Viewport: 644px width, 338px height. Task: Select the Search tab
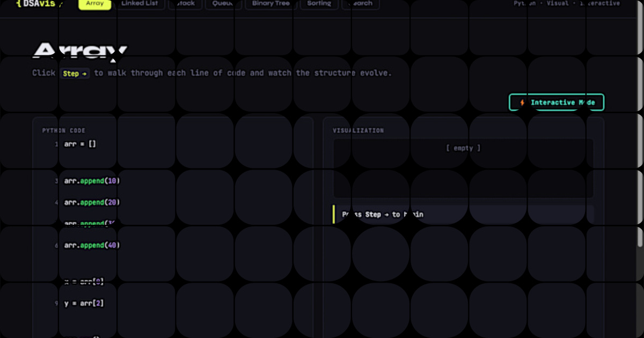(361, 4)
